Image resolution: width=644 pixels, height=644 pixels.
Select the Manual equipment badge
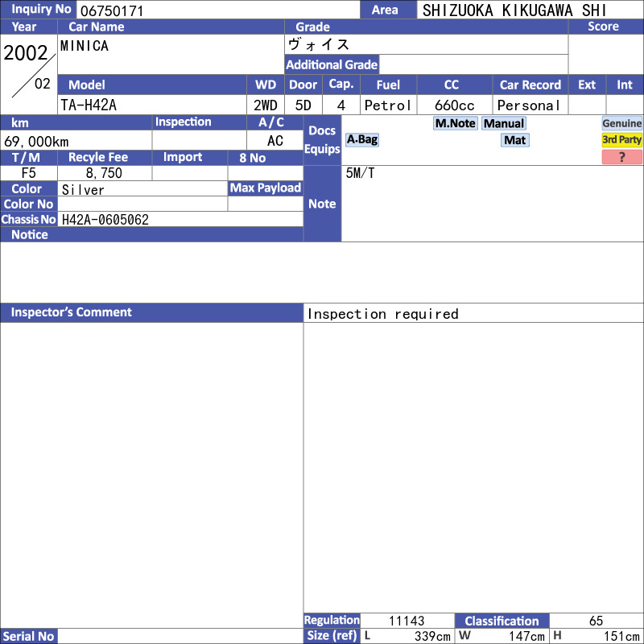[x=504, y=123]
